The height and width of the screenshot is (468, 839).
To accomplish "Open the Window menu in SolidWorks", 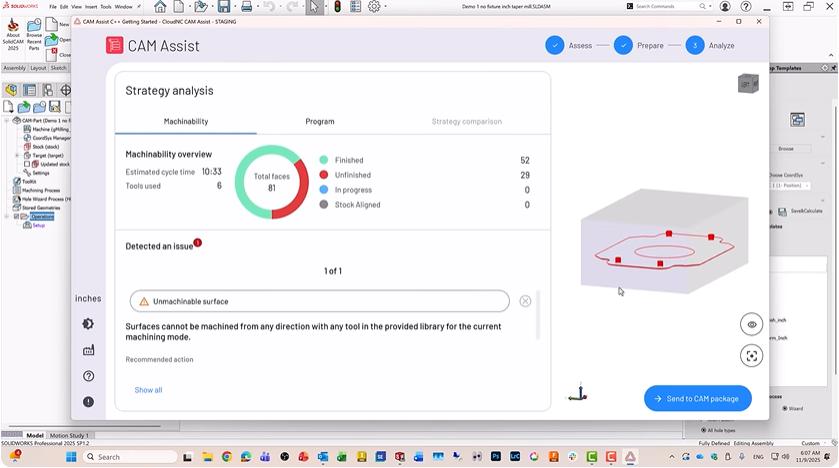I will (x=124, y=7).
